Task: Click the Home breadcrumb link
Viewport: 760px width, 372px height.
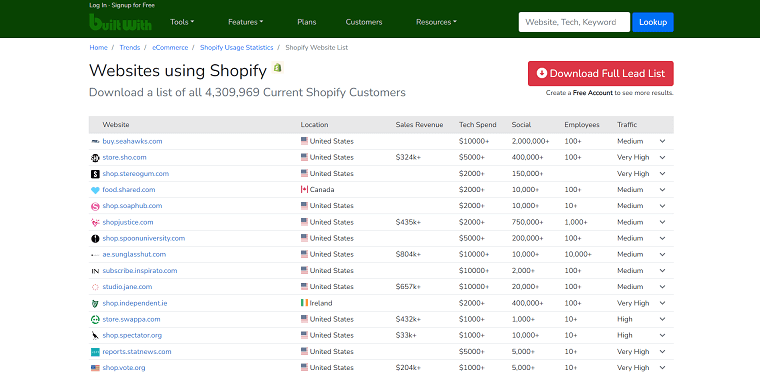Action: pyautogui.click(x=98, y=48)
